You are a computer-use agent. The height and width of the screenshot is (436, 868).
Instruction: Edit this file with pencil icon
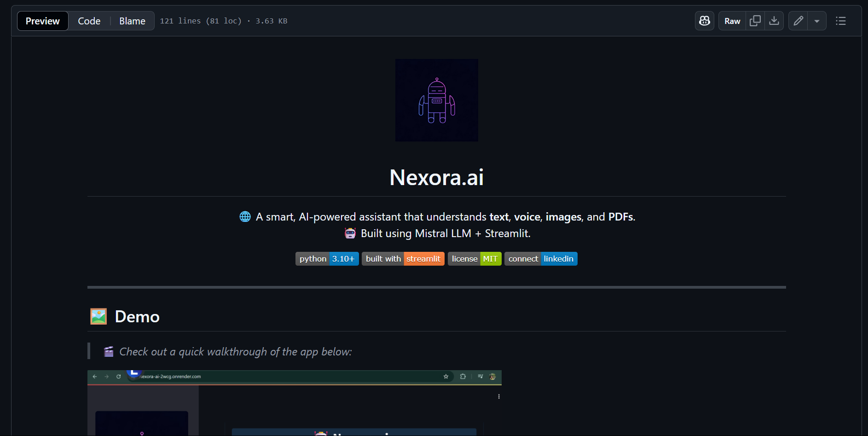tap(798, 21)
